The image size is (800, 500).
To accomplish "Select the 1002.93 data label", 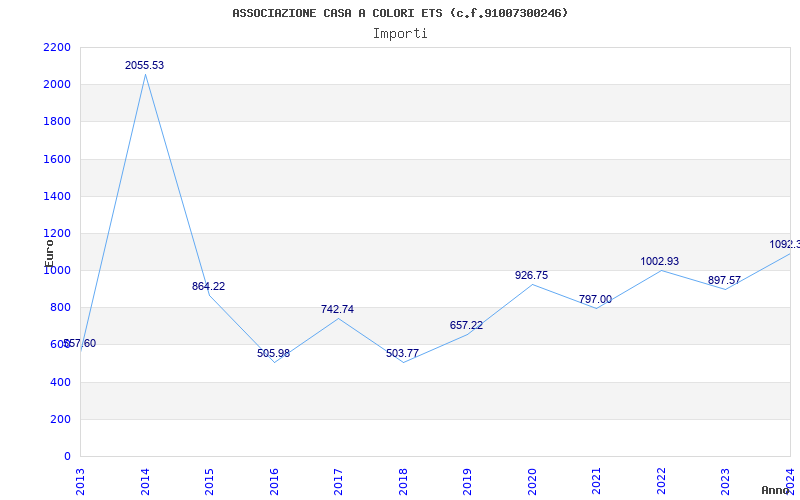I will [660, 261].
